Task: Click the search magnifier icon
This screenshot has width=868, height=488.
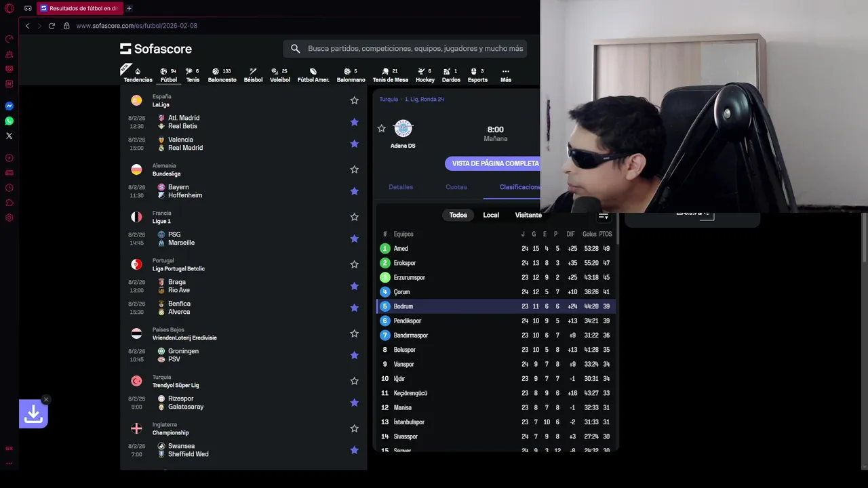Action: [x=295, y=49]
